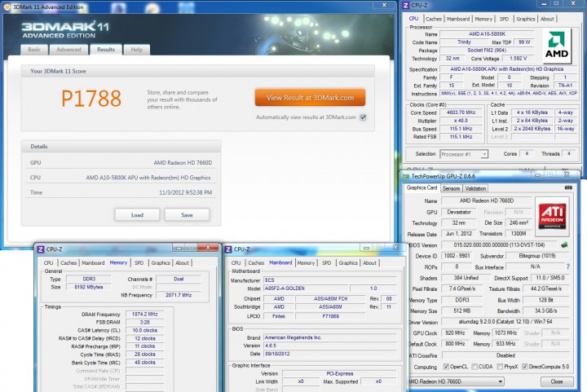Image resolution: width=587 pixels, height=392 pixels.
Task: Toggle the DirectCompute 5.0 checkbox
Action: pos(524,367)
